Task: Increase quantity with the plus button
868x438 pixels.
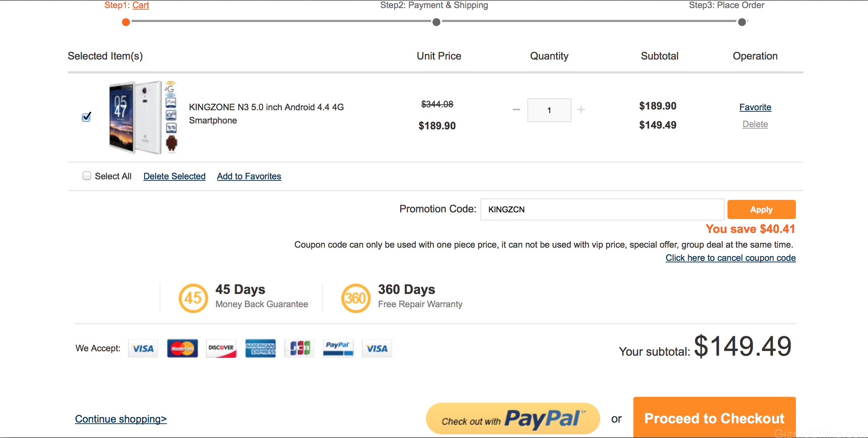Action: (581, 109)
